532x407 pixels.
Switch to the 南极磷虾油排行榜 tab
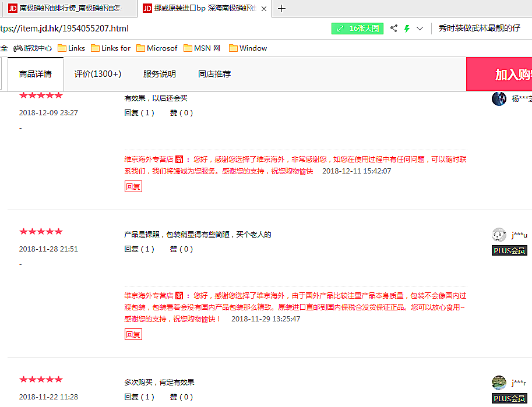[x=69, y=9]
